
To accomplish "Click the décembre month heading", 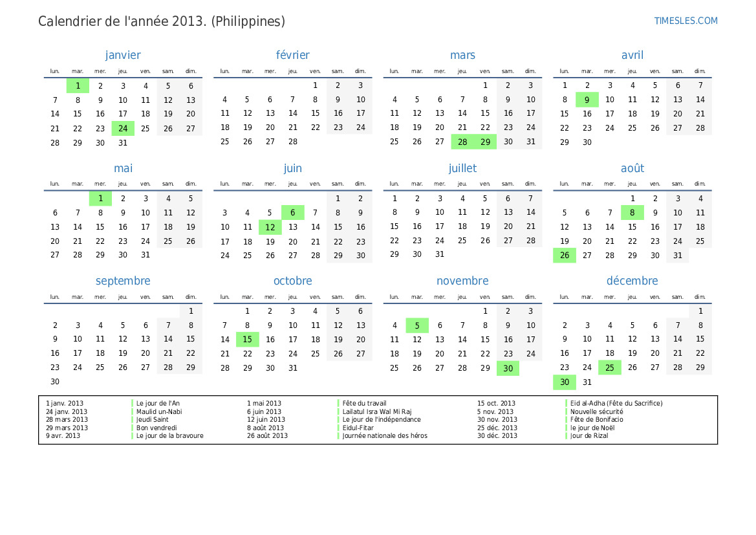I will point(632,281).
